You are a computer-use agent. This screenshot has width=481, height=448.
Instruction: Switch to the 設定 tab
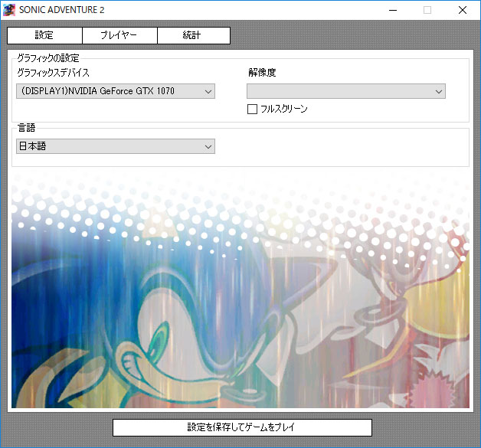[44, 35]
